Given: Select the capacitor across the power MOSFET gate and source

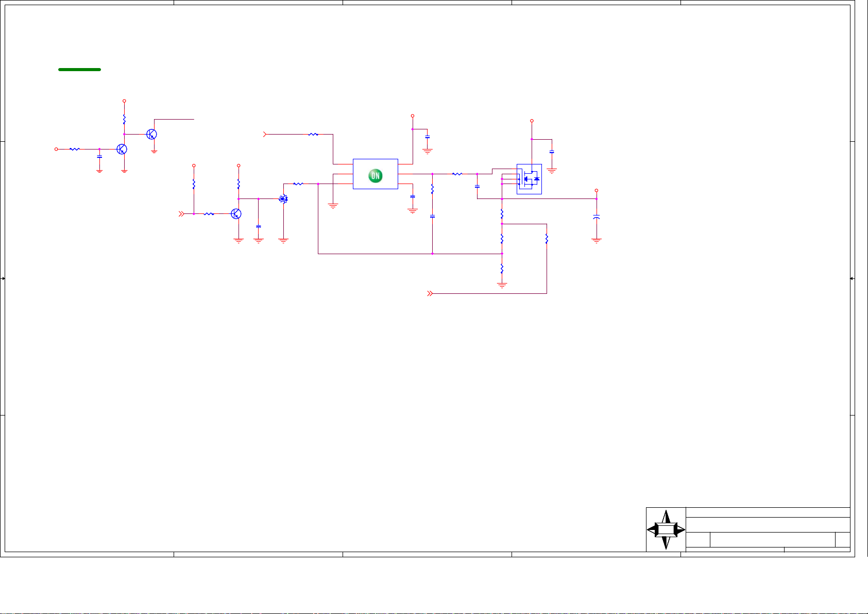Looking at the screenshot, I should click(477, 186).
